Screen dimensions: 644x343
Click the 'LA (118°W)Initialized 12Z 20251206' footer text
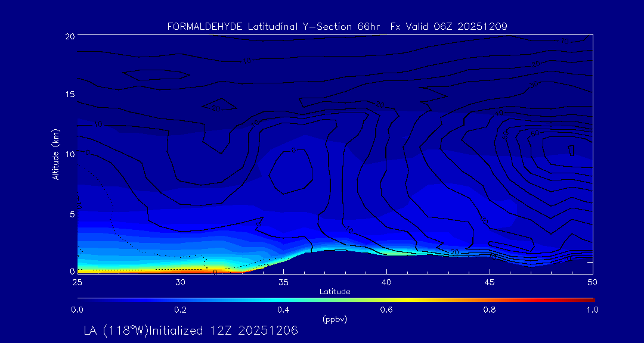click(x=191, y=330)
